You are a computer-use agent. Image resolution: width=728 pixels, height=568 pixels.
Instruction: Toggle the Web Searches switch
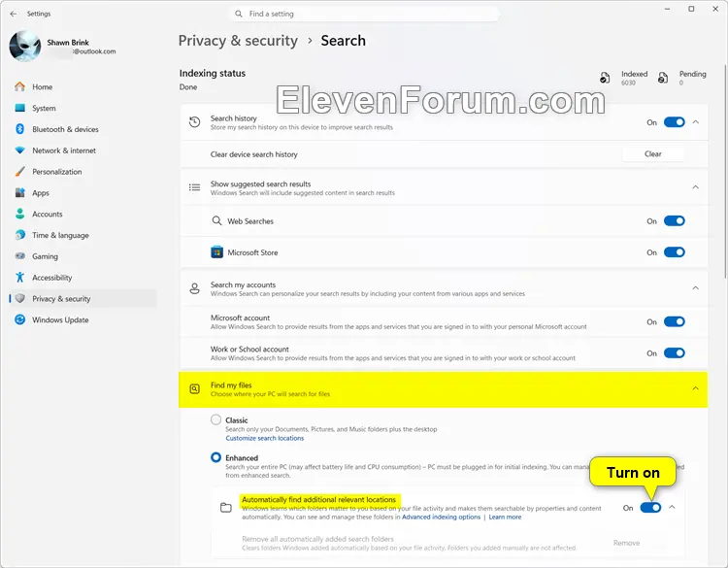tap(675, 221)
